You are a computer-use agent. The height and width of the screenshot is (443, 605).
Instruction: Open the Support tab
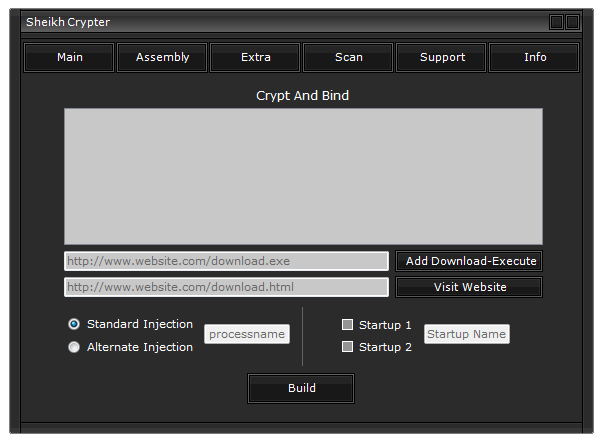[441, 57]
